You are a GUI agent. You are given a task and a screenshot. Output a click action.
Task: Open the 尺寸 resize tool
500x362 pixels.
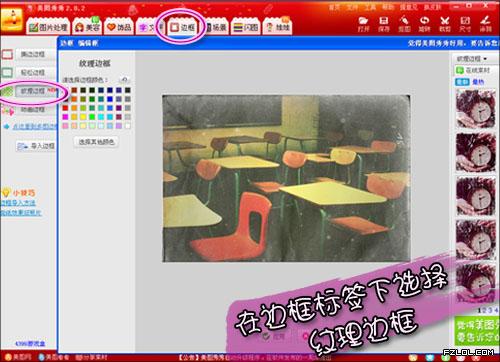coord(465,24)
